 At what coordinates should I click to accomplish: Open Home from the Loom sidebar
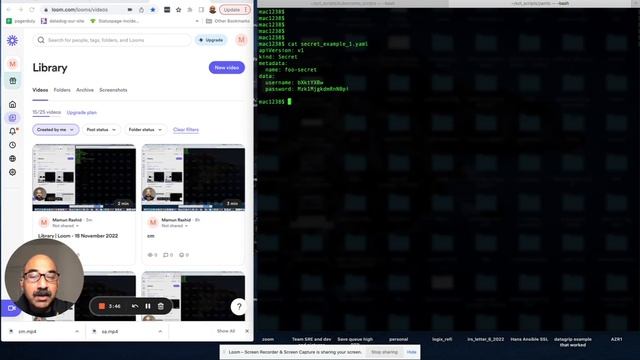pos(13,104)
